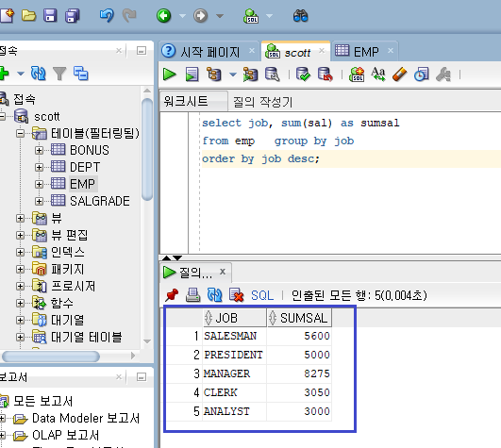Image resolution: width=501 pixels, height=448 pixels.
Task: Switch to the 시작 페이지 tab
Action: pos(209,52)
